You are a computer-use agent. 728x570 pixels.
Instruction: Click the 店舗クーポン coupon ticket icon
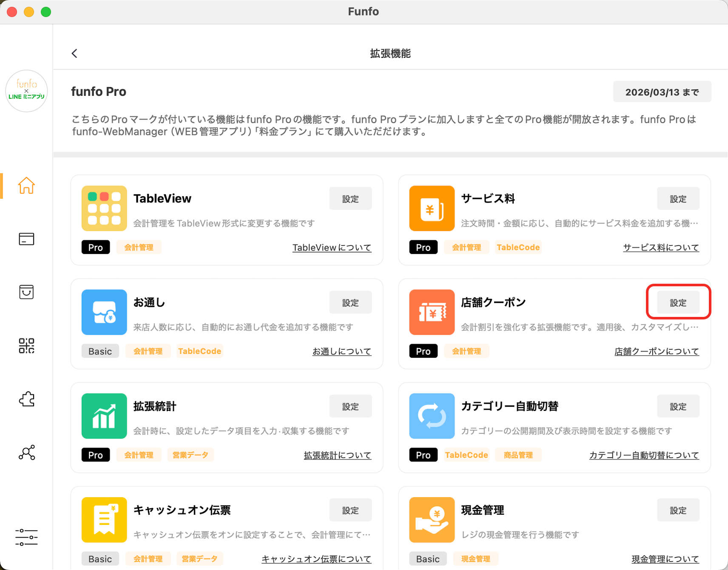point(432,312)
